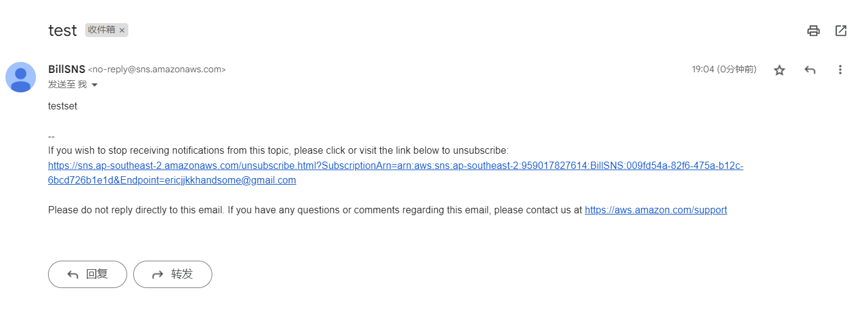Open email in new window icon
Screen dimensions: 868x316
pyautogui.click(x=841, y=31)
